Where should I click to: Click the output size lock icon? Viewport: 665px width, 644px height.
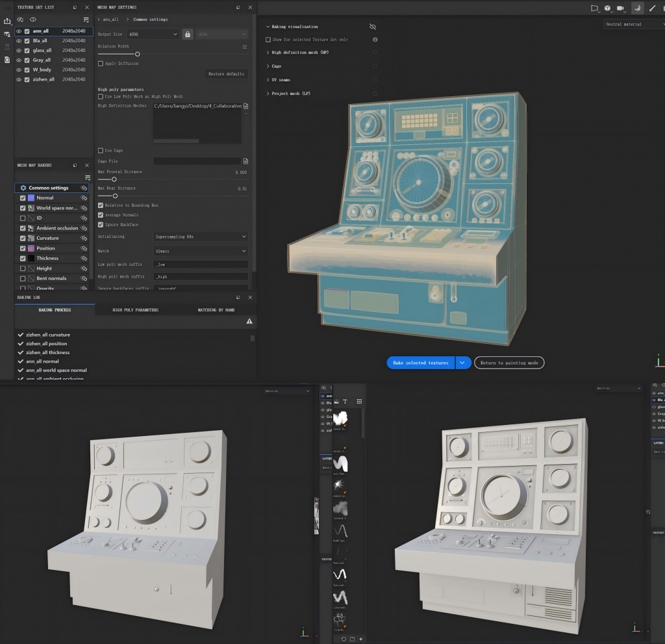(188, 34)
